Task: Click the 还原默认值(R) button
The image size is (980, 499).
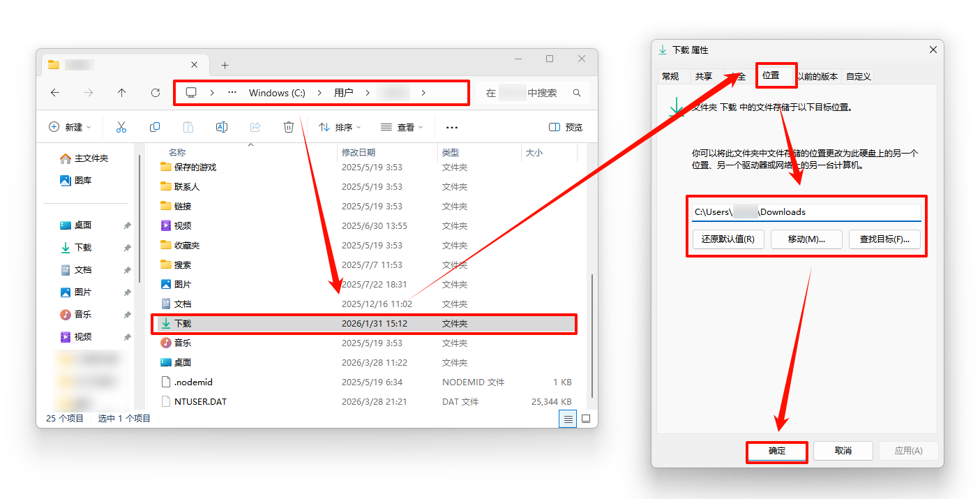Action: 728,239
